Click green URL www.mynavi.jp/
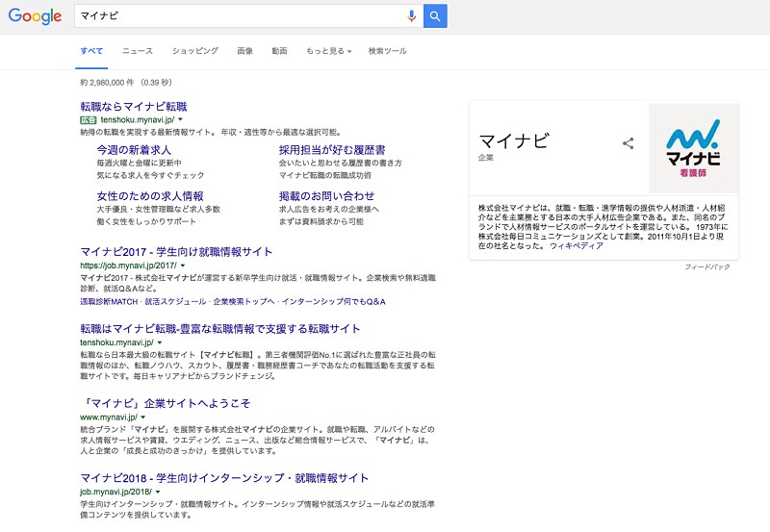Image resolution: width=770 pixels, height=532 pixels. click(109, 418)
